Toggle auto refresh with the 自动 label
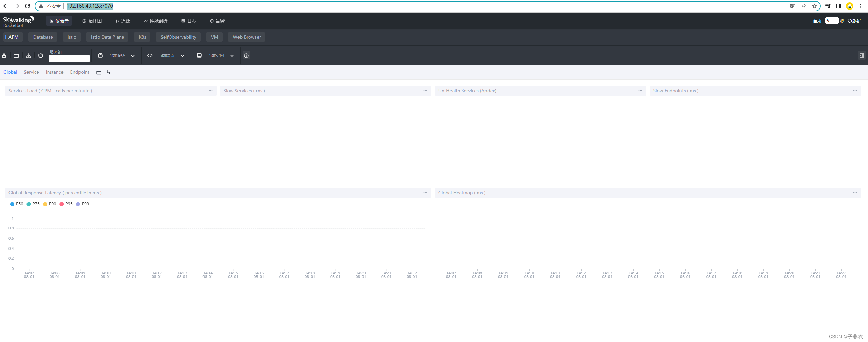The image size is (868, 342). [x=817, y=21]
